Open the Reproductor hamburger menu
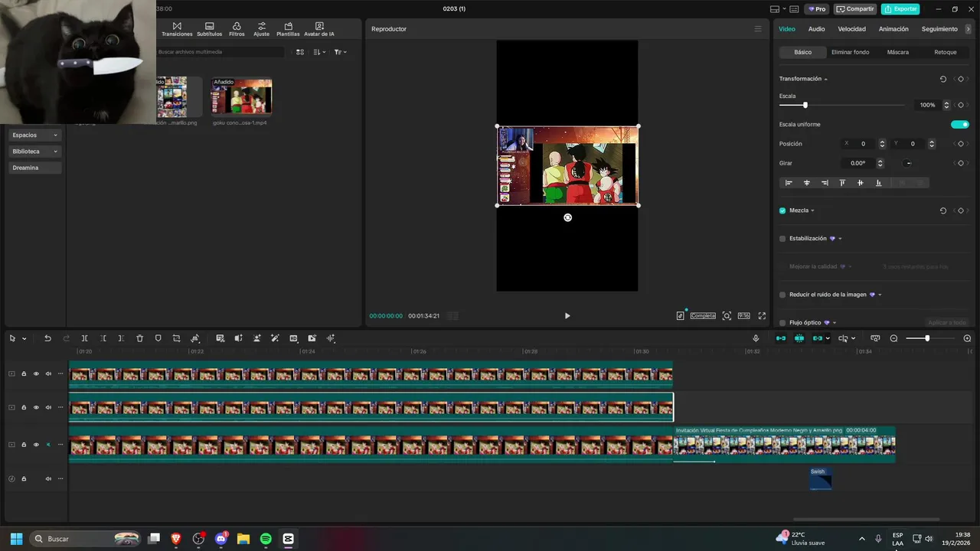This screenshot has height=551, width=980. (758, 29)
